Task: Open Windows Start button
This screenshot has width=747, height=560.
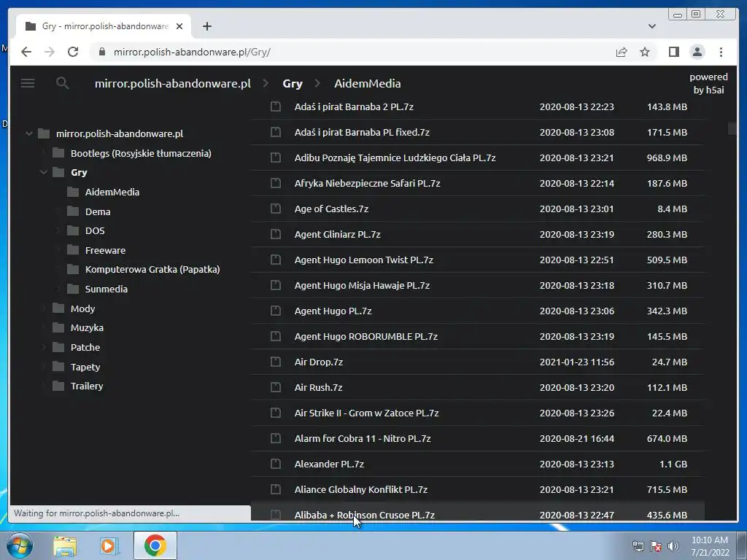Action: pyautogui.click(x=20, y=545)
